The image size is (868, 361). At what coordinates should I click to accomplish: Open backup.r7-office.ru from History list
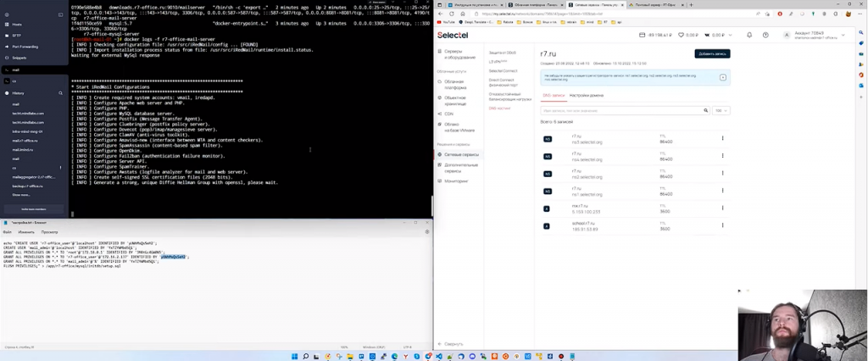pyautogui.click(x=28, y=186)
